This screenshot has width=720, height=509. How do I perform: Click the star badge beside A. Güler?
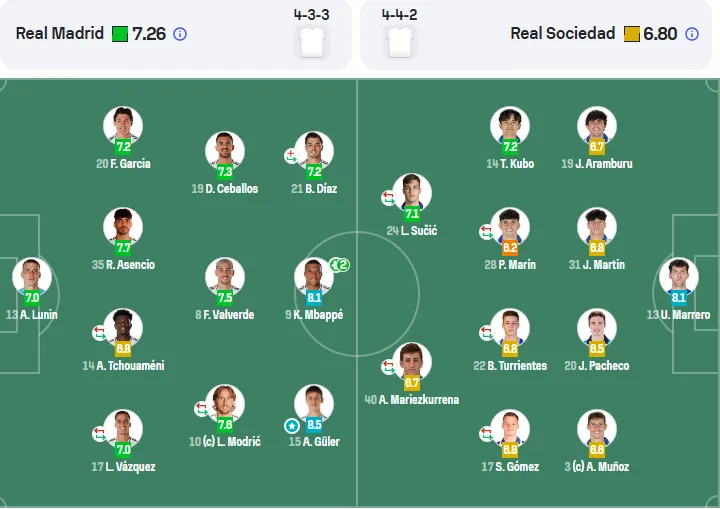292,426
